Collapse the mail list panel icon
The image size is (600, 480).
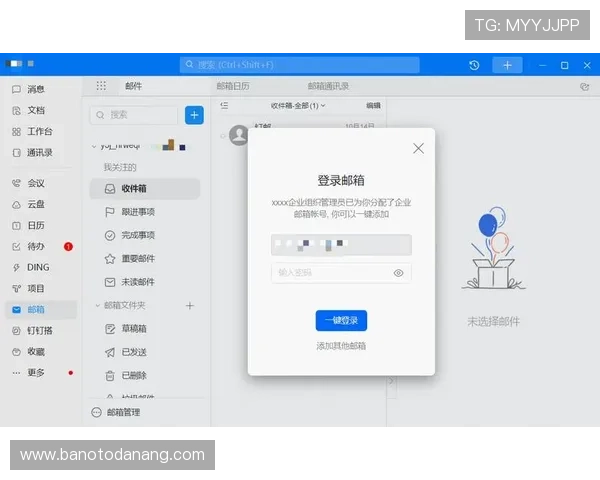click(x=224, y=105)
